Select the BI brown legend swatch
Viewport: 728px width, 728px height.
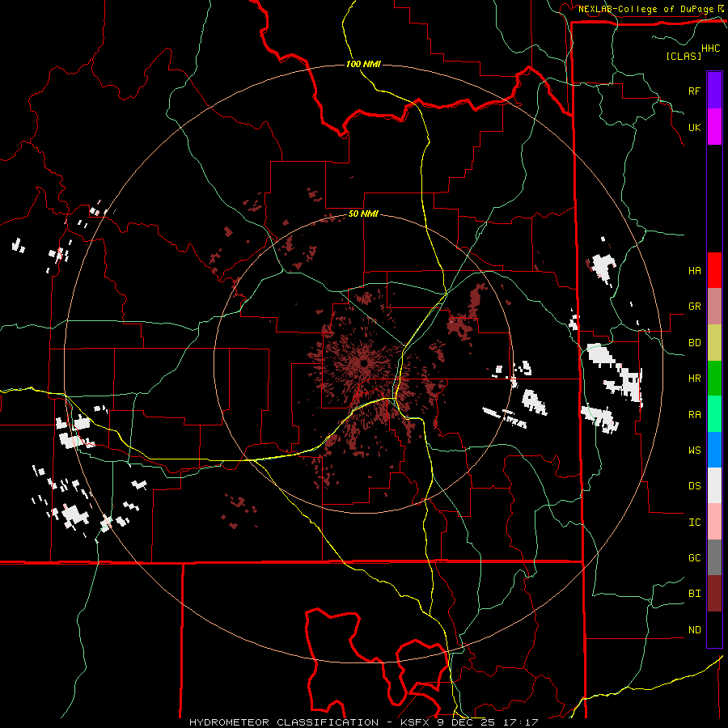point(714,594)
